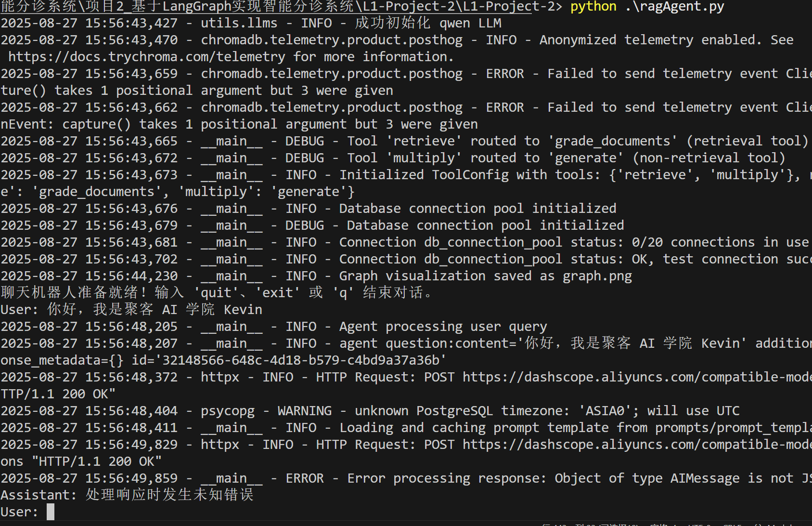Click the 'Agent processing user query' log line
This screenshot has height=526, width=812.
[274, 327]
